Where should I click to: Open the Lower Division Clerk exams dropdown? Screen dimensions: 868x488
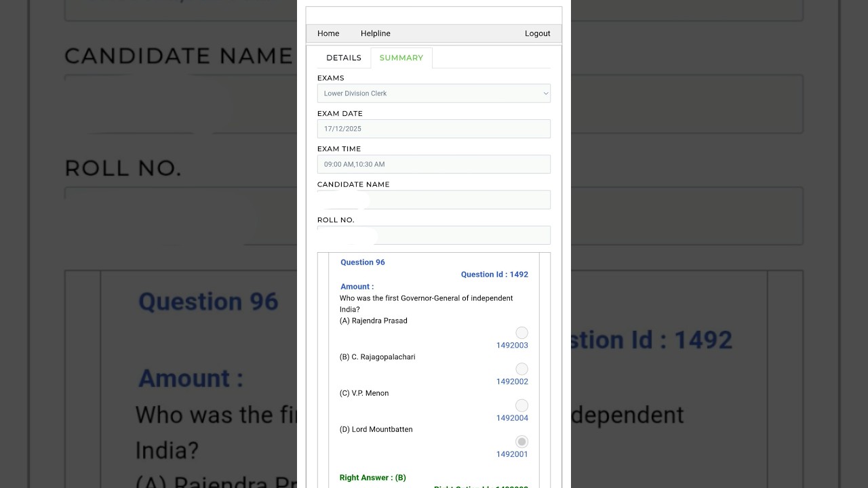click(434, 94)
